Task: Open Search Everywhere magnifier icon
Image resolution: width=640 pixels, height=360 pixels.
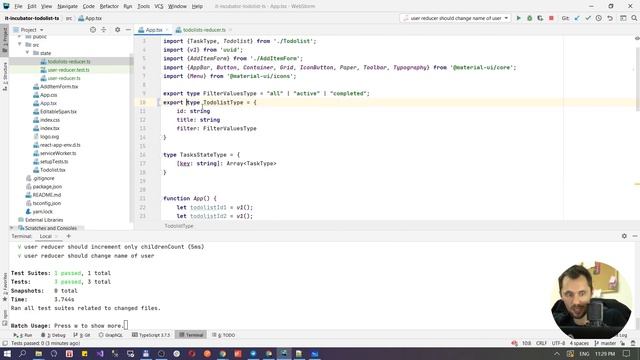Action: click(634, 18)
